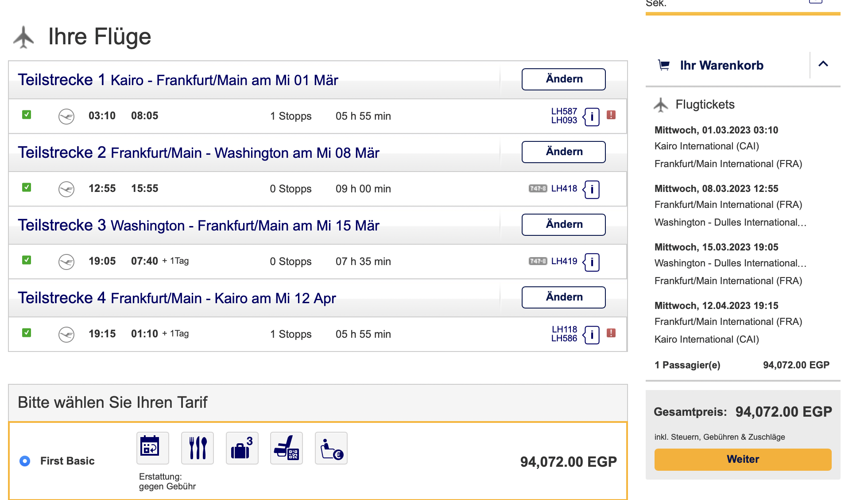The image size is (868, 500).
Task: Click red warning icon for LH118 flight
Action: click(611, 333)
